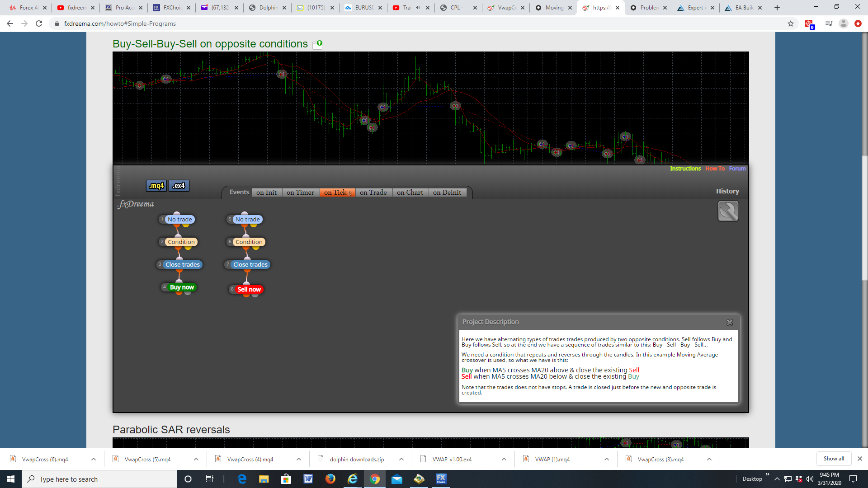Select the Sell now block
The height and width of the screenshot is (488, 868).
249,290
